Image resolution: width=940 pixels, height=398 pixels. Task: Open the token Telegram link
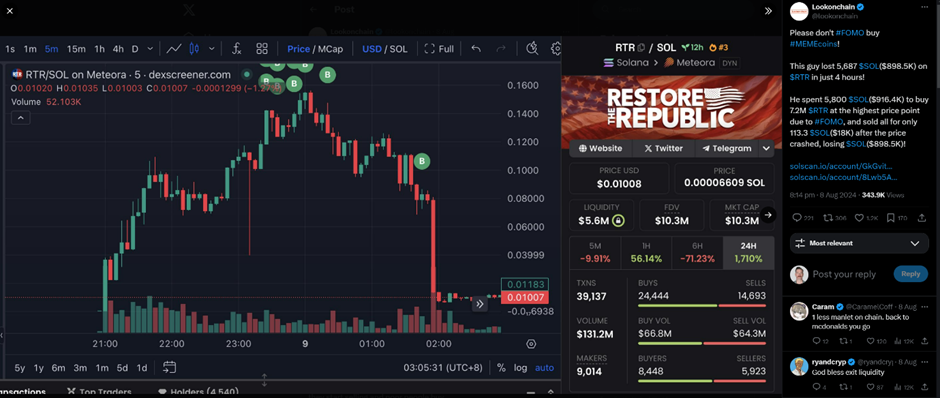(x=727, y=149)
